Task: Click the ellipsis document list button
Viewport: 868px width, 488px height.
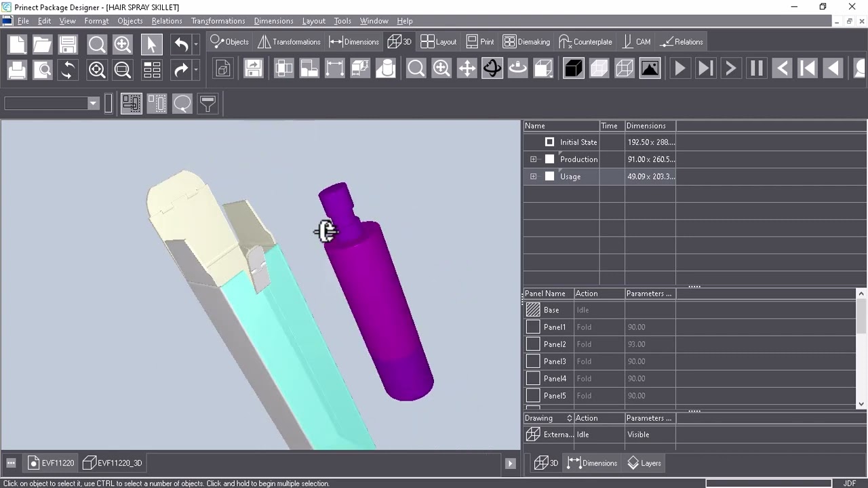Action: pyautogui.click(x=11, y=464)
